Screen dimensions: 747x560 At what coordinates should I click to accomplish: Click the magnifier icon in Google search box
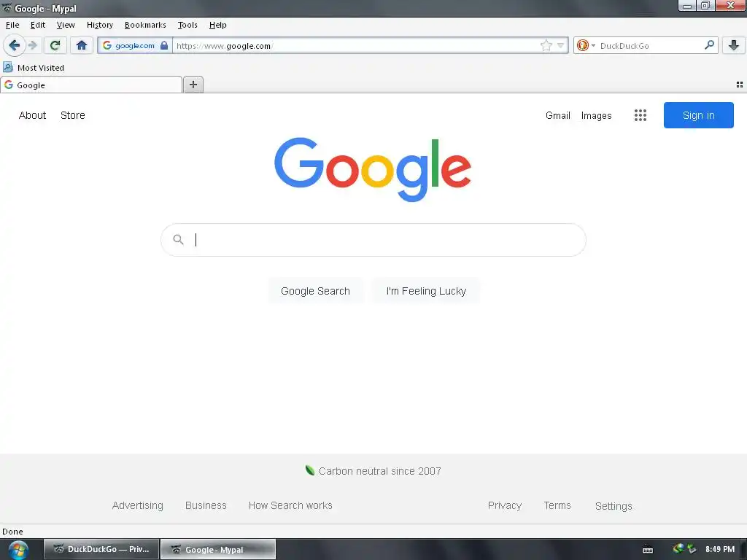pyautogui.click(x=178, y=239)
